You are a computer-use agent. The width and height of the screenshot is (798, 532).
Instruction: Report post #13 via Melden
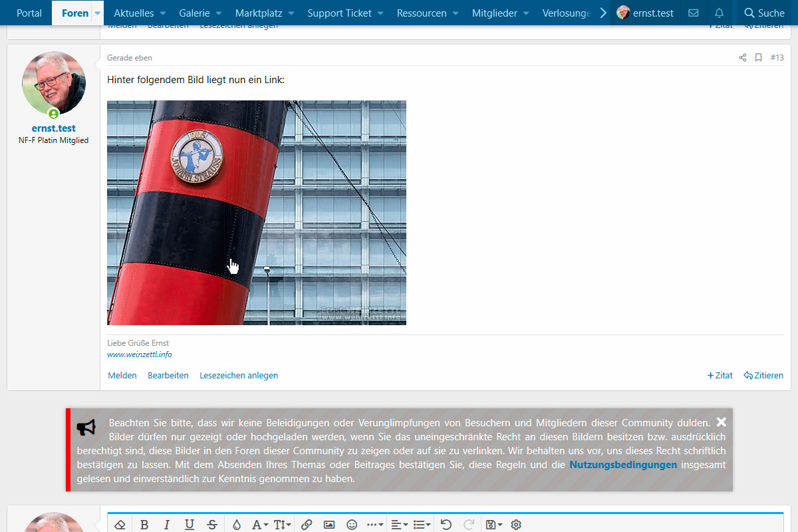click(122, 376)
